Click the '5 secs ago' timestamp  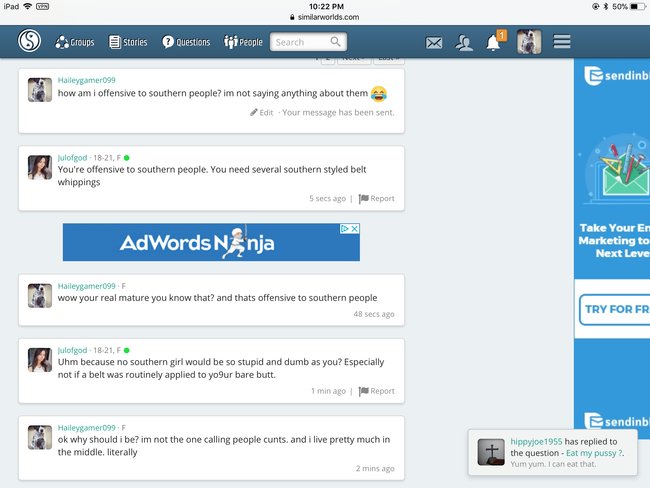click(x=327, y=199)
